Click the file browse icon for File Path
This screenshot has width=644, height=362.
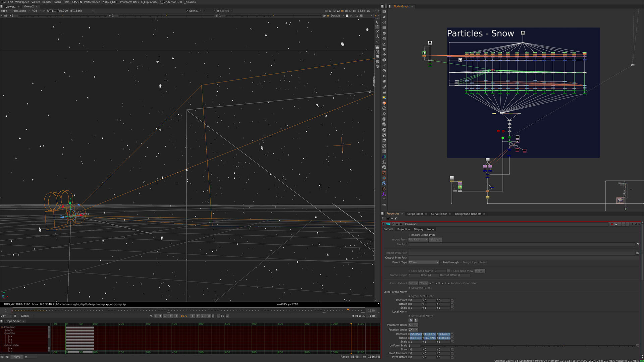[x=638, y=244]
